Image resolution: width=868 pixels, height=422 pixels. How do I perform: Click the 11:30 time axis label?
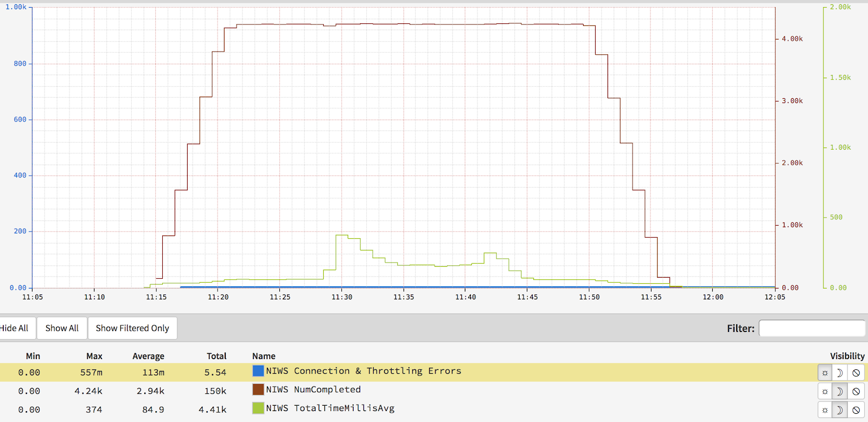pyautogui.click(x=342, y=297)
